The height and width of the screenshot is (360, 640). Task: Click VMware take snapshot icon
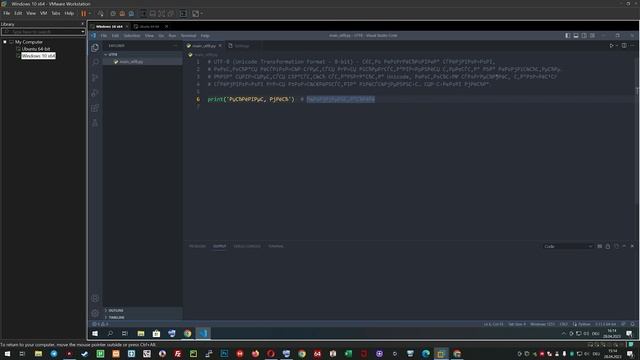(113, 13)
